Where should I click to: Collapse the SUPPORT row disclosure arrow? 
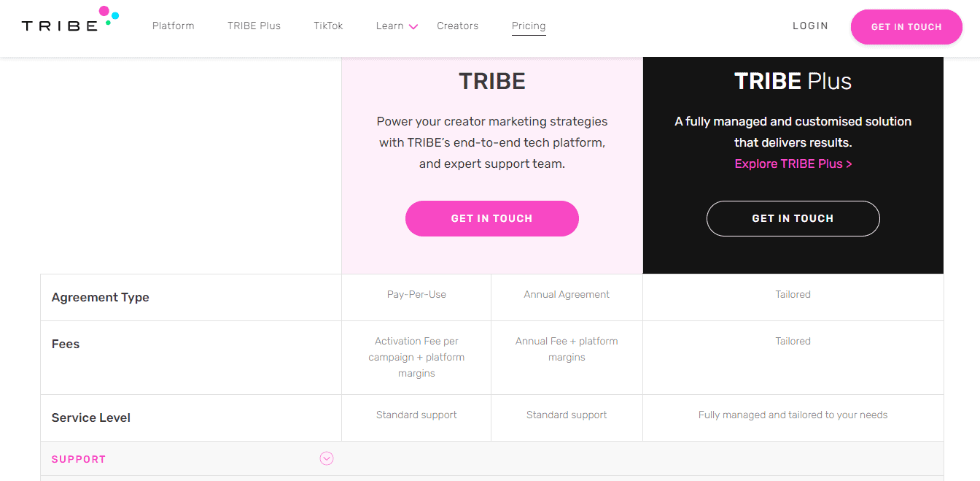[x=326, y=458]
